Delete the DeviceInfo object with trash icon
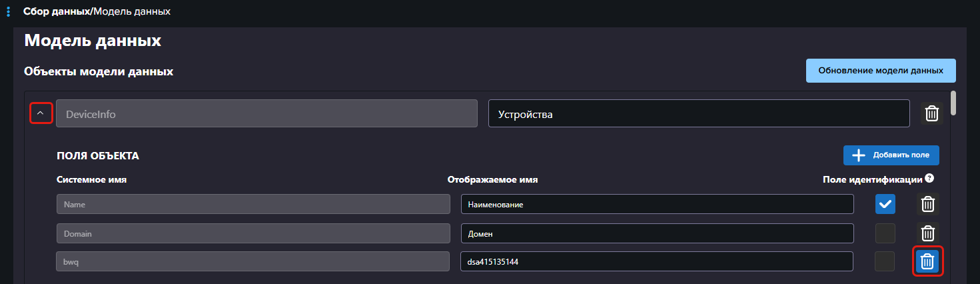The image size is (980, 284). pos(932,114)
